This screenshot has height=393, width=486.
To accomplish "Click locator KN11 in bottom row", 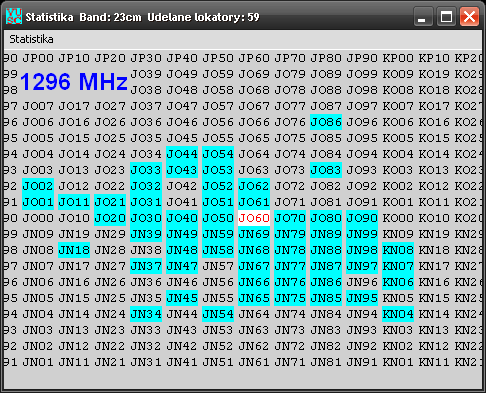I will pyautogui.click(x=434, y=362).
